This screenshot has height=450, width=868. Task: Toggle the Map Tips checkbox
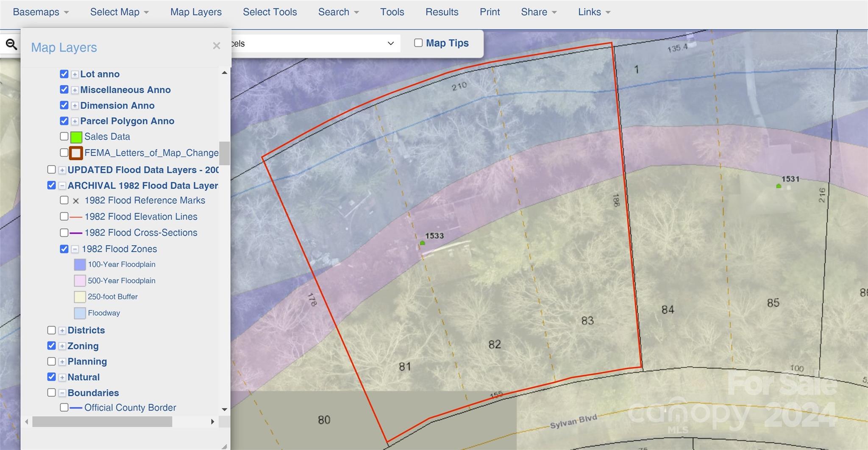tap(418, 43)
